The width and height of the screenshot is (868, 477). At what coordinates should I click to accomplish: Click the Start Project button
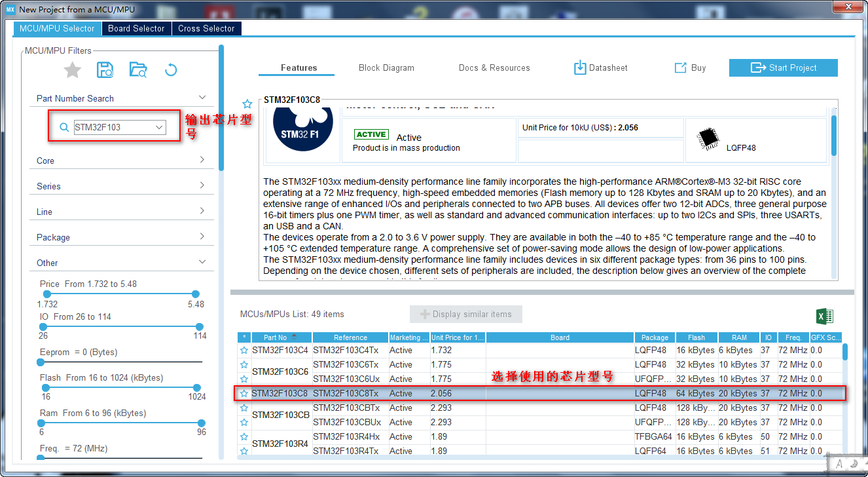(x=784, y=67)
